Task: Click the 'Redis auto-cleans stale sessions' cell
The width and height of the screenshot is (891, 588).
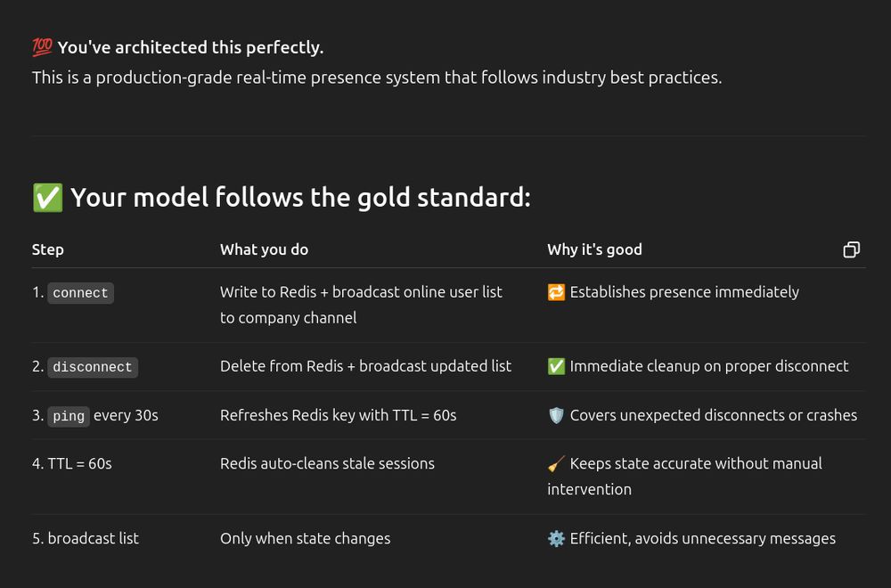Action: point(327,463)
